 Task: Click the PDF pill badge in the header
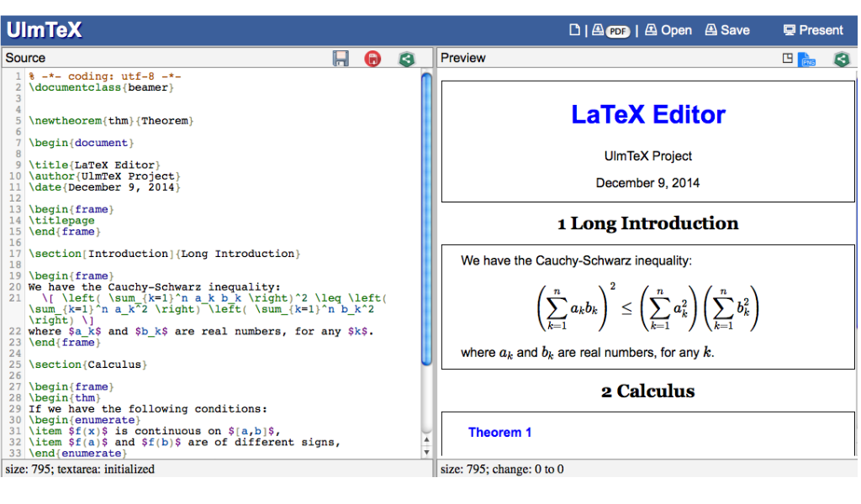(618, 29)
